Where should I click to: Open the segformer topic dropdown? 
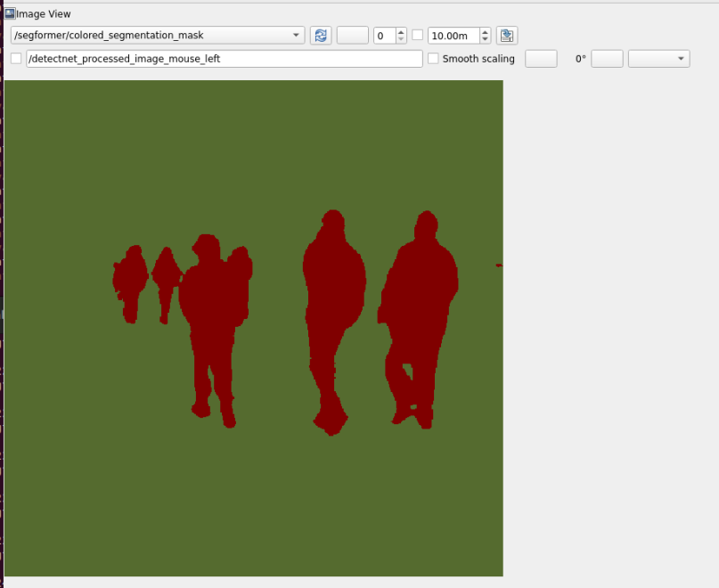(x=158, y=36)
